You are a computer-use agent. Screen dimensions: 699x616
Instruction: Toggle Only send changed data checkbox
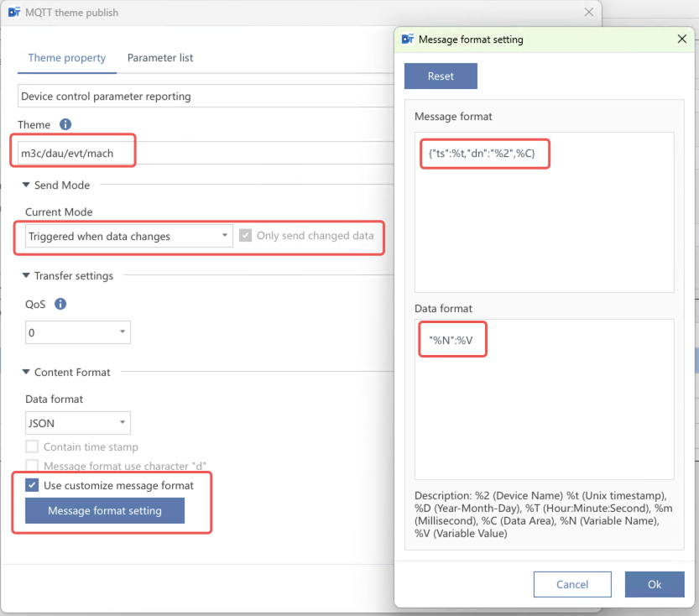pyautogui.click(x=245, y=236)
